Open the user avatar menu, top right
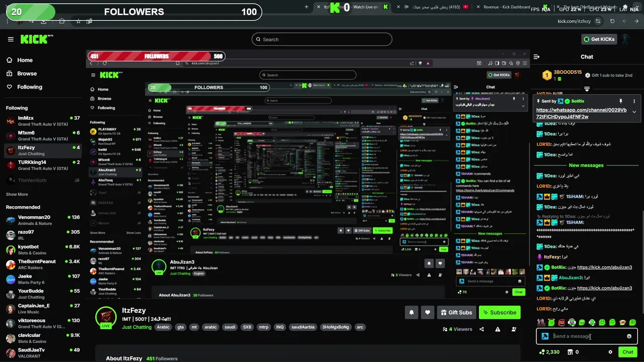 (626, 39)
